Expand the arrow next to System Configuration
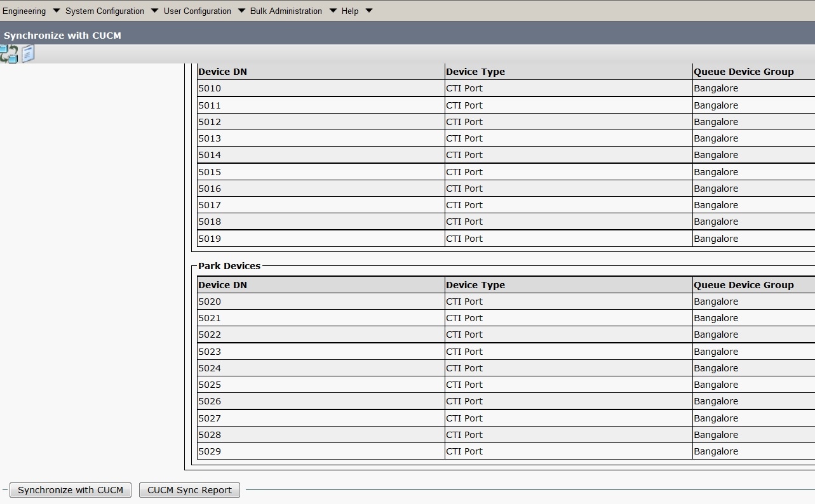The image size is (815, 504). (154, 11)
